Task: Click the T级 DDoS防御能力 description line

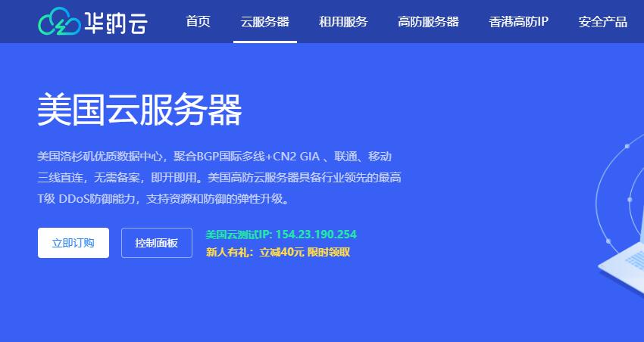Action: point(164,199)
